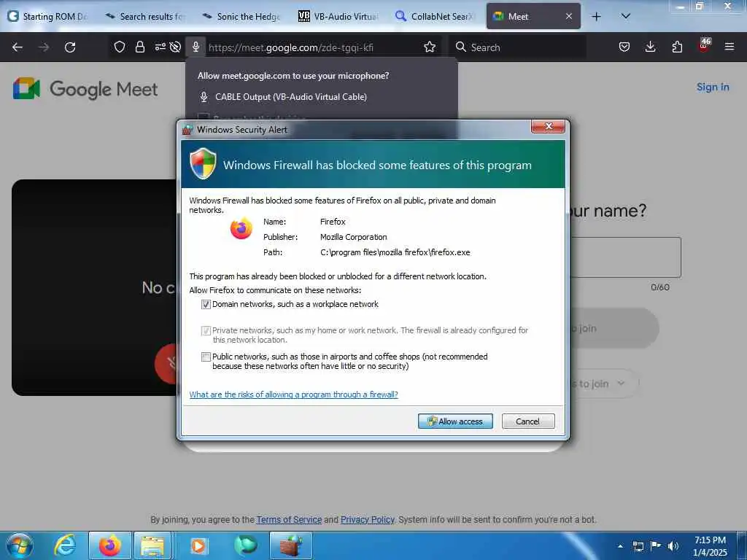
Task: Click the forward arrow navigation button
Action: 44,47
